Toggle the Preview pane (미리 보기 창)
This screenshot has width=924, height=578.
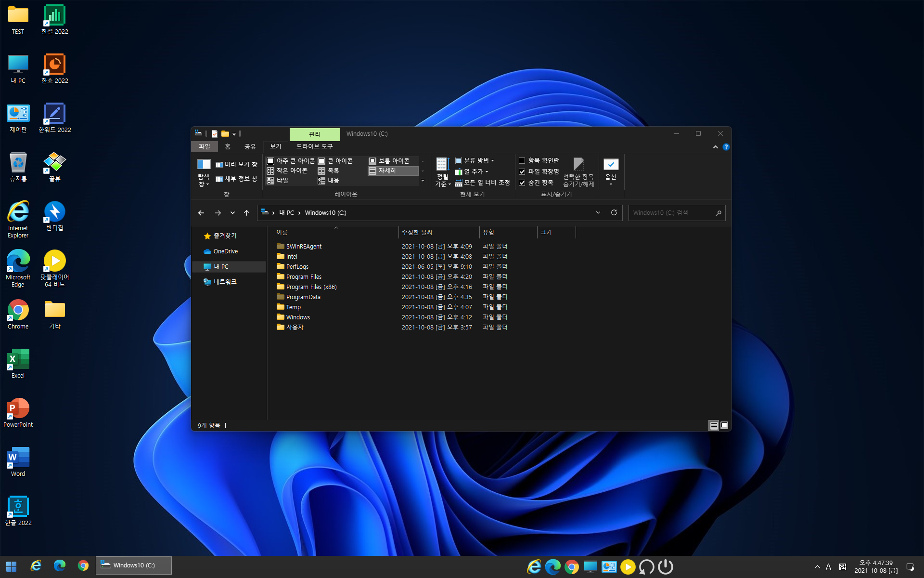pyautogui.click(x=236, y=165)
